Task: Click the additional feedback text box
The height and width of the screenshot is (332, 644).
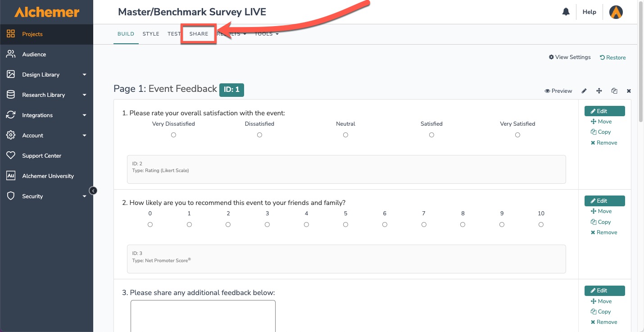Action: (203, 315)
